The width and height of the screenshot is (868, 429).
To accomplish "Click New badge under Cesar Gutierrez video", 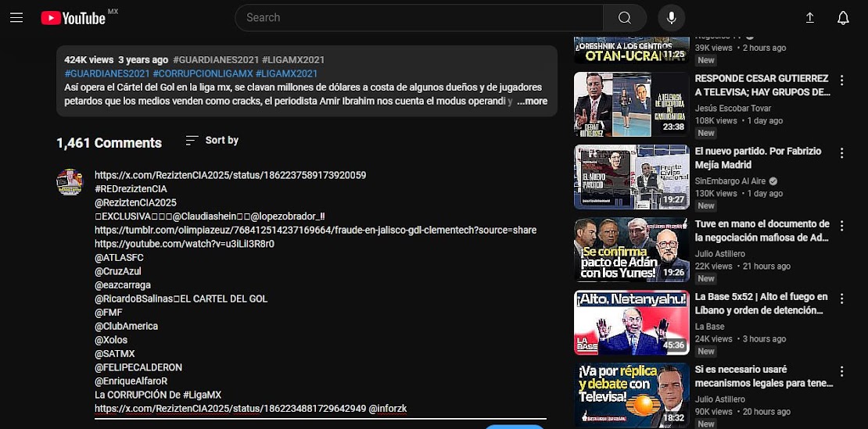I will (x=706, y=134).
